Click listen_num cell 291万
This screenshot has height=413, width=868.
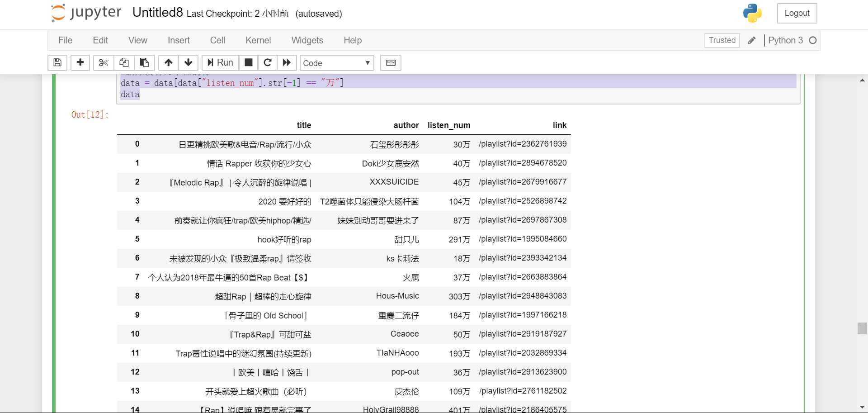point(459,239)
